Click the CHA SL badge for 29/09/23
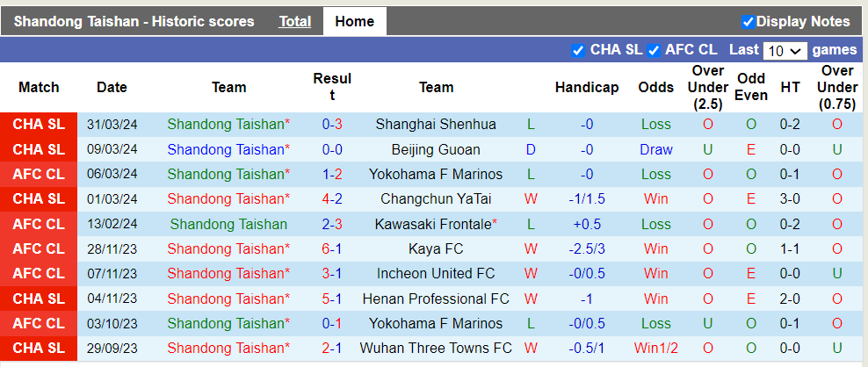 coord(39,349)
